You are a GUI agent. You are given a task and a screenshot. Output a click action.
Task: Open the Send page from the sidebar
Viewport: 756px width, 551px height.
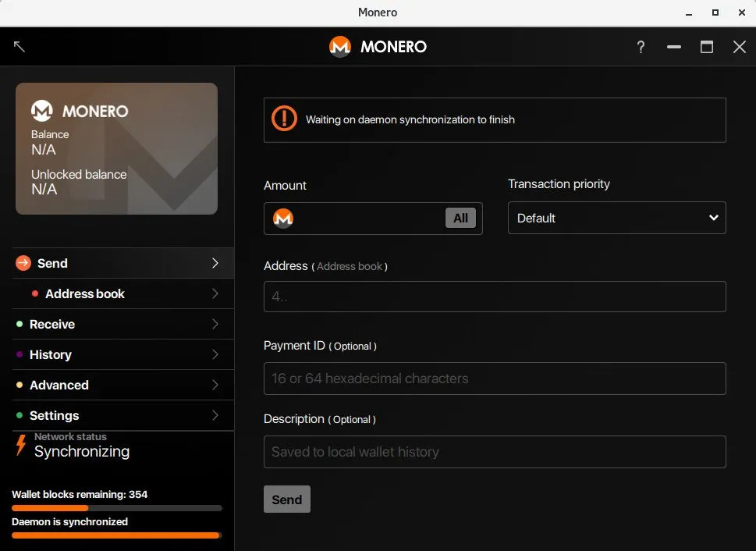[123, 263]
